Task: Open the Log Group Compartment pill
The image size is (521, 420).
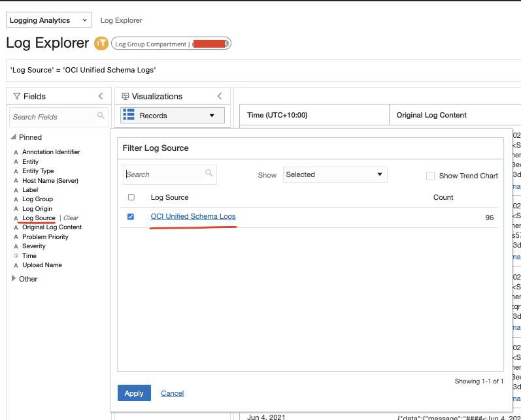Action: [x=171, y=44]
